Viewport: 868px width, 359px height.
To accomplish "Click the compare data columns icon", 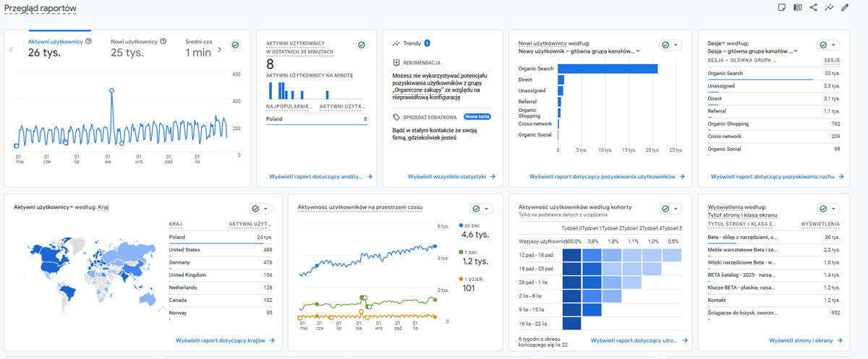I will [797, 8].
